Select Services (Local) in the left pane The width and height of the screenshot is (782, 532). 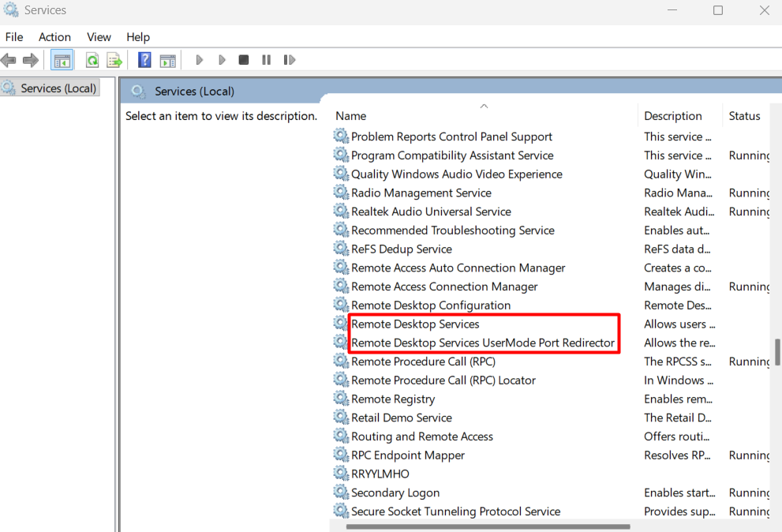point(50,88)
